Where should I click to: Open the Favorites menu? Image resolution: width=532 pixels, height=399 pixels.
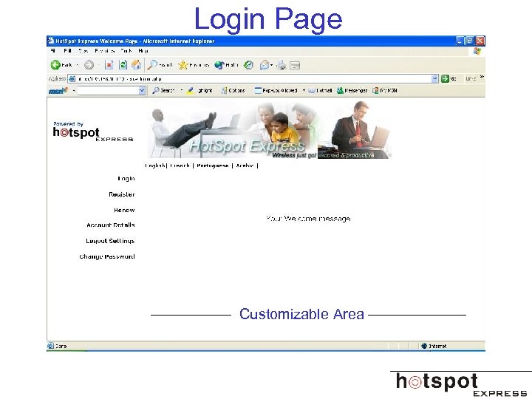[x=104, y=51]
